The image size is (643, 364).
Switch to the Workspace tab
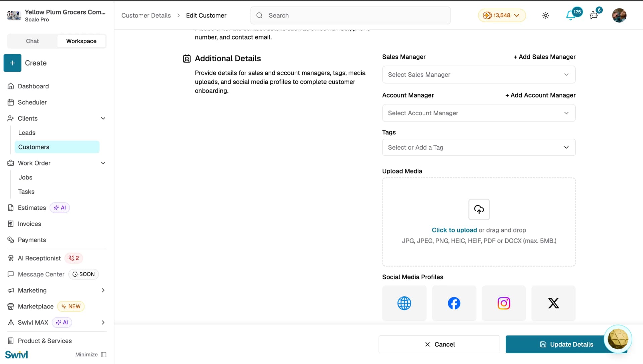pyautogui.click(x=81, y=41)
